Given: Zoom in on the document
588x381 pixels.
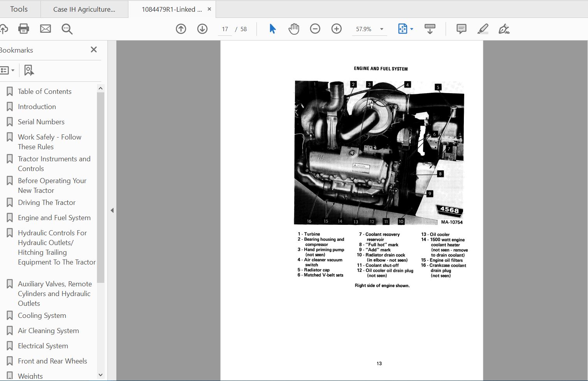Looking at the screenshot, I should 336,28.
